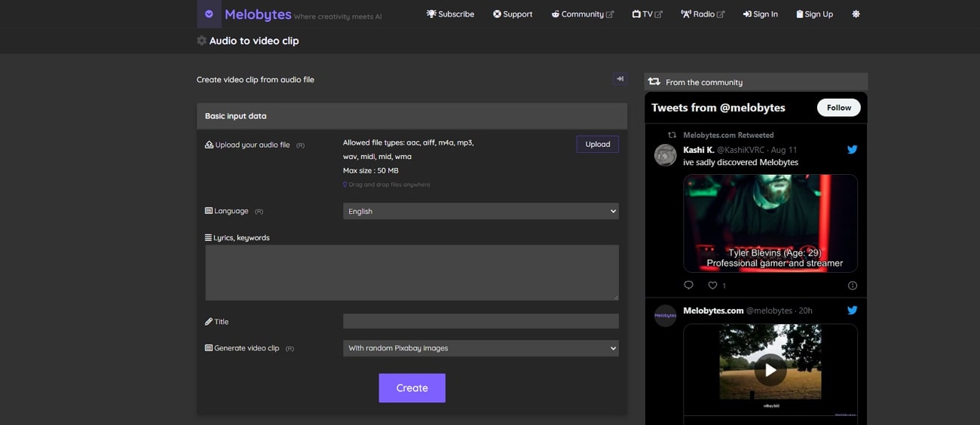Like the Kashi K. tweet via heart icon
This screenshot has width=980, height=425.
(x=712, y=286)
